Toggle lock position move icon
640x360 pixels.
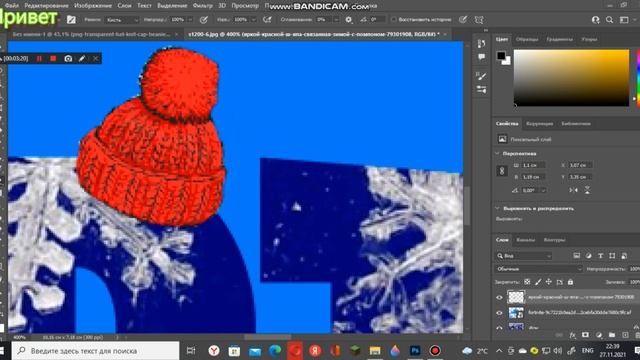coord(549,282)
